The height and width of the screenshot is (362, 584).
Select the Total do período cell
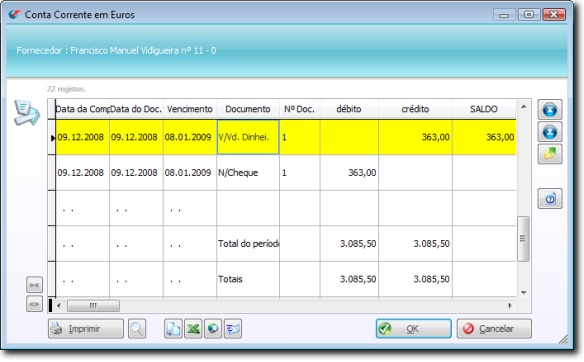248,244
